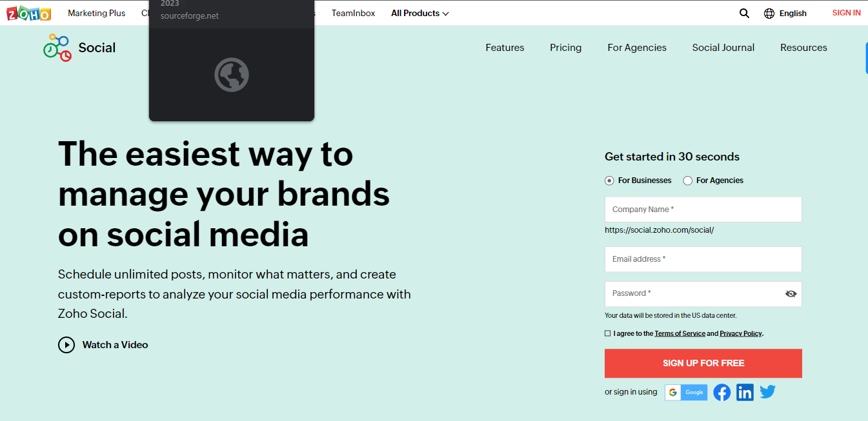The width and height of the screenshot is (868, 421).
Task: Open the English language selector
Action: coord(792,13)
